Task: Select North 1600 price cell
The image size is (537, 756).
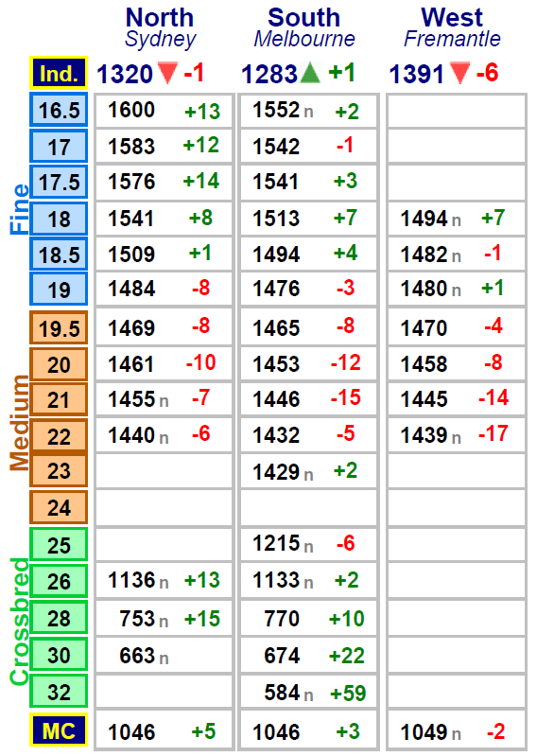Action: [164, 111]
